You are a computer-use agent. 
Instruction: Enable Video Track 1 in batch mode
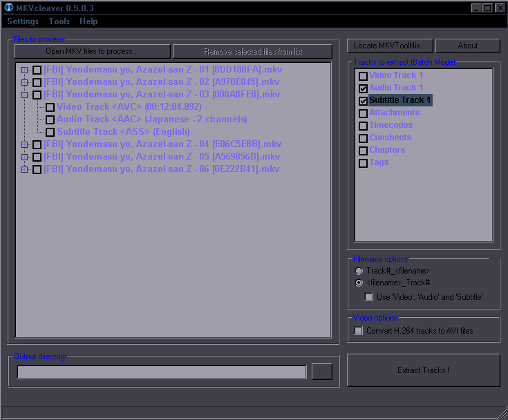click(363, 76)
